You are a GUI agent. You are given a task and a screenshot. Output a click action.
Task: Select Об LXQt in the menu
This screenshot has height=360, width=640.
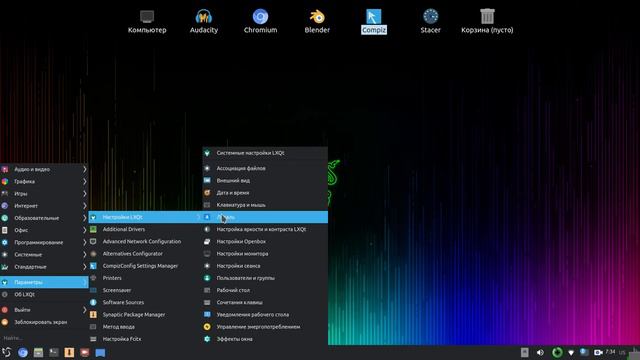(44, 294)
